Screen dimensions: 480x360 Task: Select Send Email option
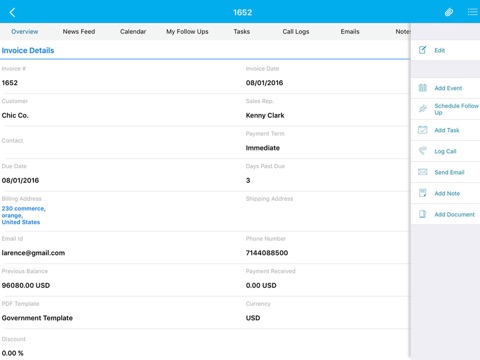[445, 172]
